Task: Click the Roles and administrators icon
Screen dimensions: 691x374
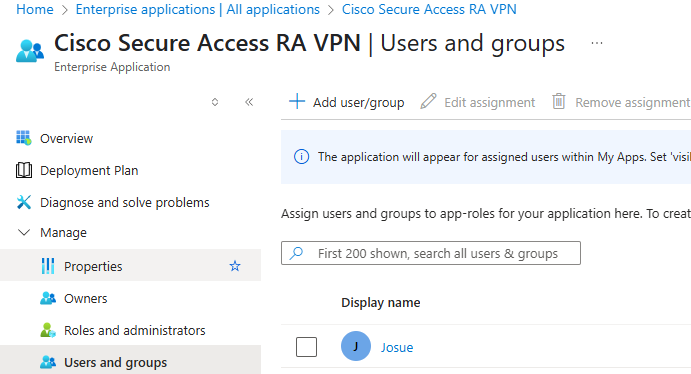Action: click(x=48, y=330)
